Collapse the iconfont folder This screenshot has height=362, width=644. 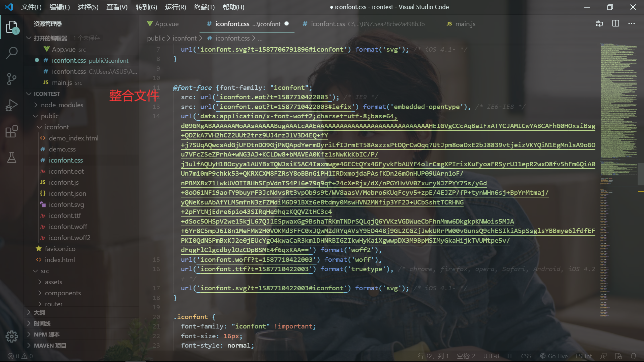[56, 127]
